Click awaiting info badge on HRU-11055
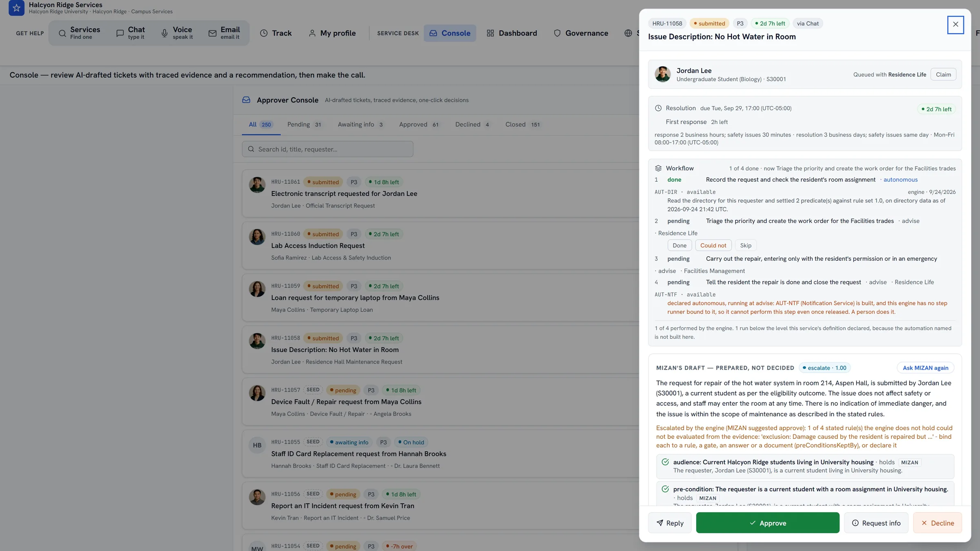 [349, 442]
